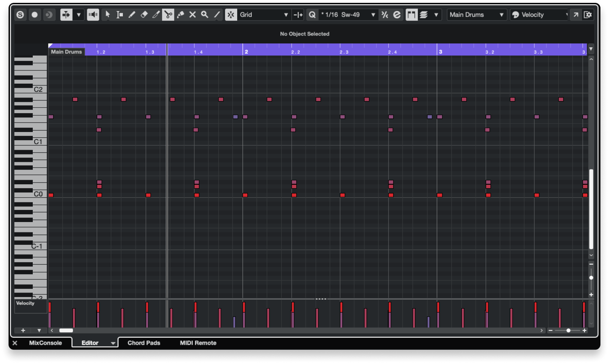Screen dimensions: 609x364
Task: Toggle Snap on/off button
Action: click(x=231, y=15)
